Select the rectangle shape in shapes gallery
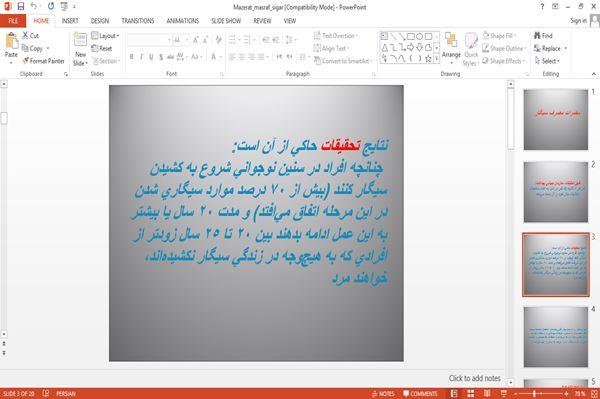This screenshot has height=399, width=600. pos(411,36)
